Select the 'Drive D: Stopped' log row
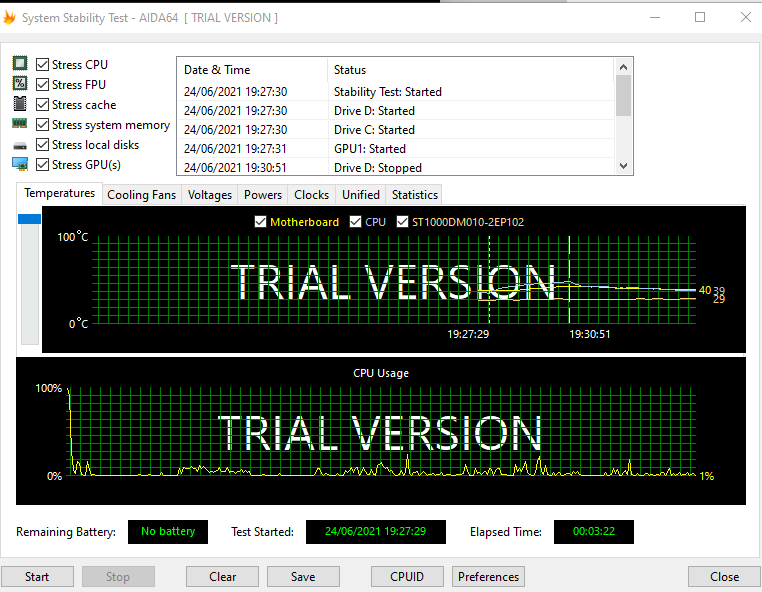The width and height of the screenshot is (762, 592). [x=396, y=167]
